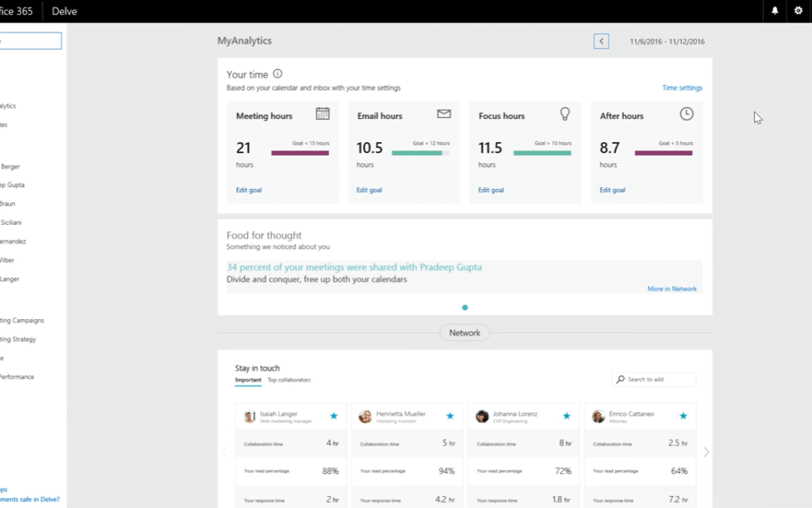
Task: Open the Campaigns board in sidebar
Action: coord(22,321)
